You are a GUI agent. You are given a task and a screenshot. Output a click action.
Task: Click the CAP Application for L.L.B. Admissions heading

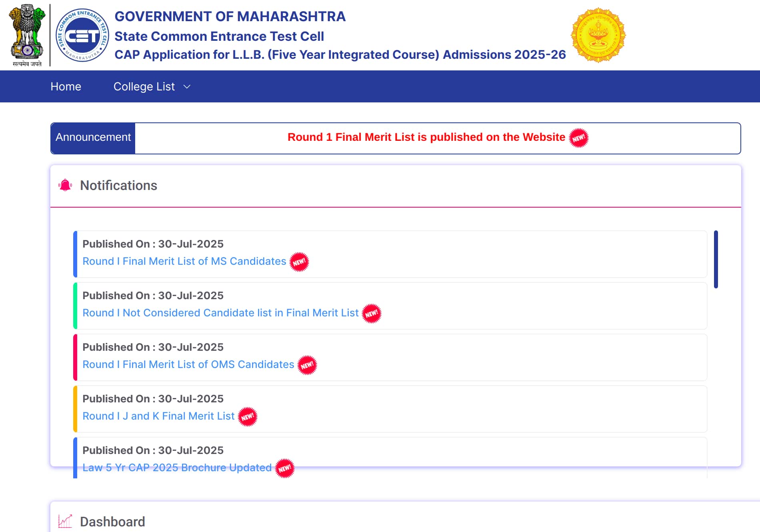pos(340,55)
